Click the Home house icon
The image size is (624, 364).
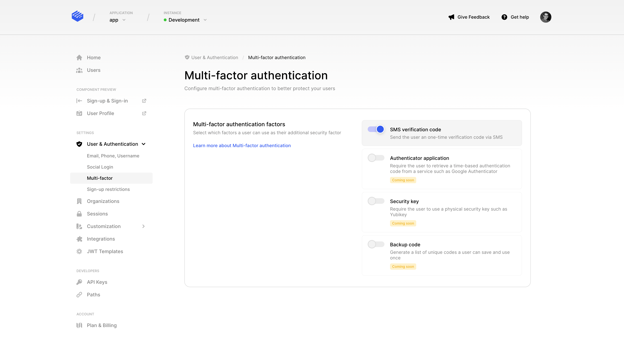tap(79, 58)
